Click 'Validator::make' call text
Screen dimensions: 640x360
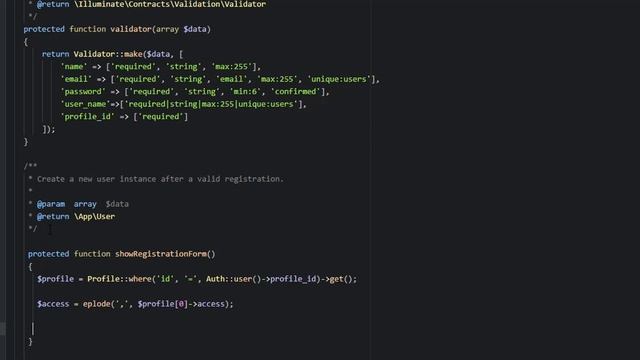click(108, 54)
